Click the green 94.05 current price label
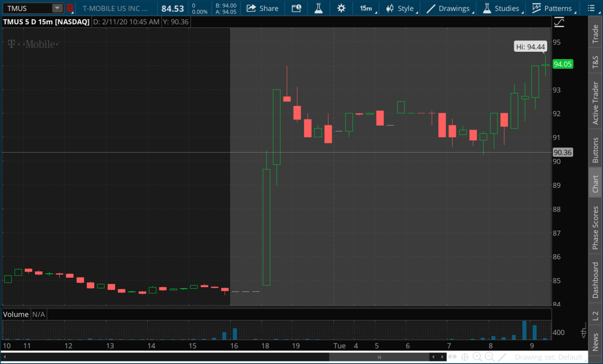This screenshot has height=364, width=603. [562, 64]
